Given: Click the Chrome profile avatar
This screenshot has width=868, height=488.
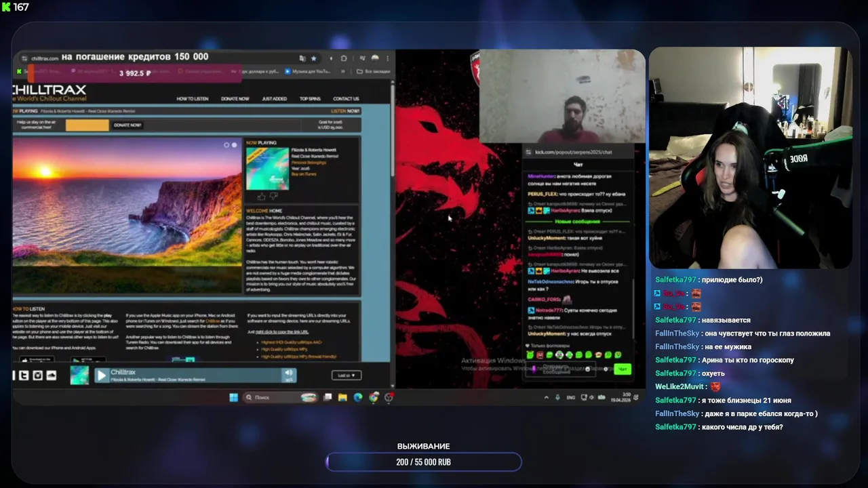Looking at the screenshot, I should [x=374, y=58].
